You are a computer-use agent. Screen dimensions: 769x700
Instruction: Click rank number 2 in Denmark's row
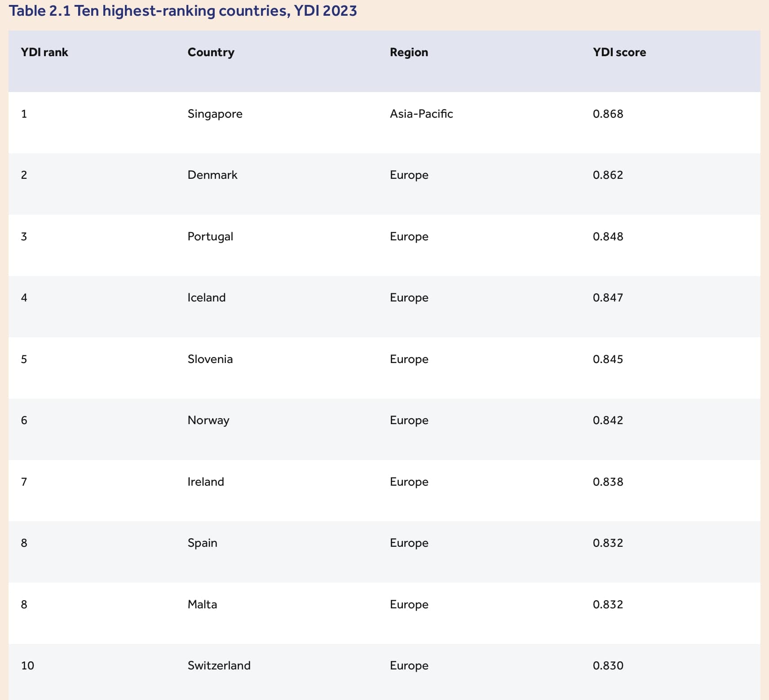(x=24, y=175)
